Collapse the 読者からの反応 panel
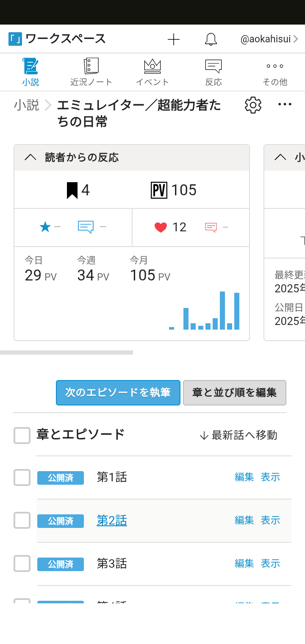 [30, 158]
